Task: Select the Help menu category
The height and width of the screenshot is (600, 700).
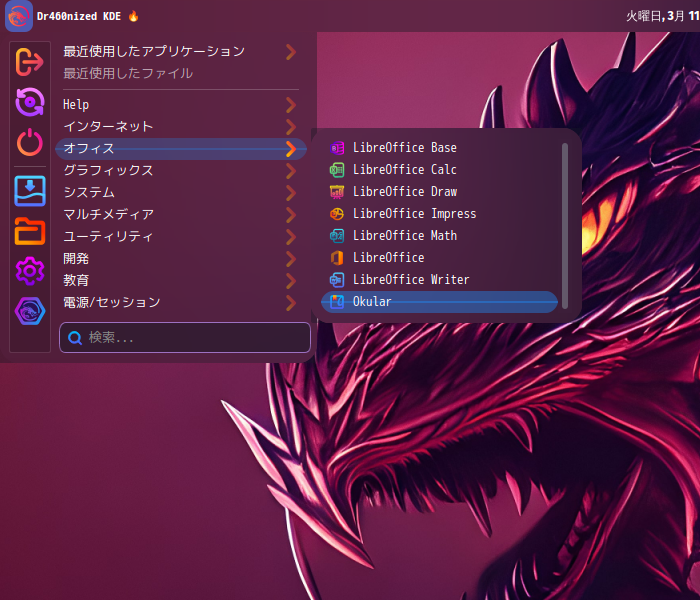Action: (180, 105)
